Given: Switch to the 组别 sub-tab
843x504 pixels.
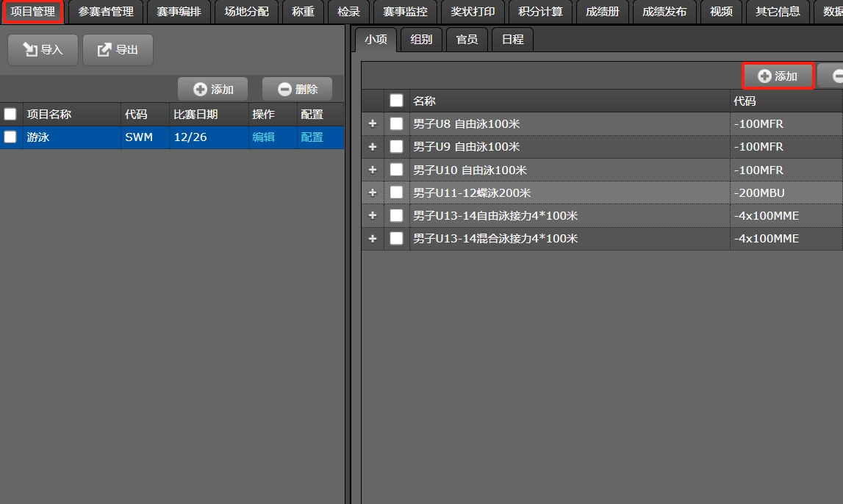Looking at the screenshot, I should [420, 40].
